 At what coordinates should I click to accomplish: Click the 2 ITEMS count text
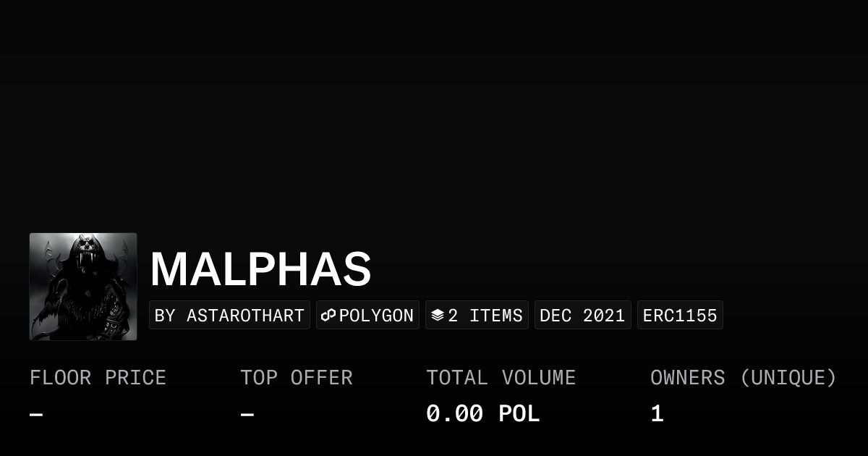coord(485,316)
